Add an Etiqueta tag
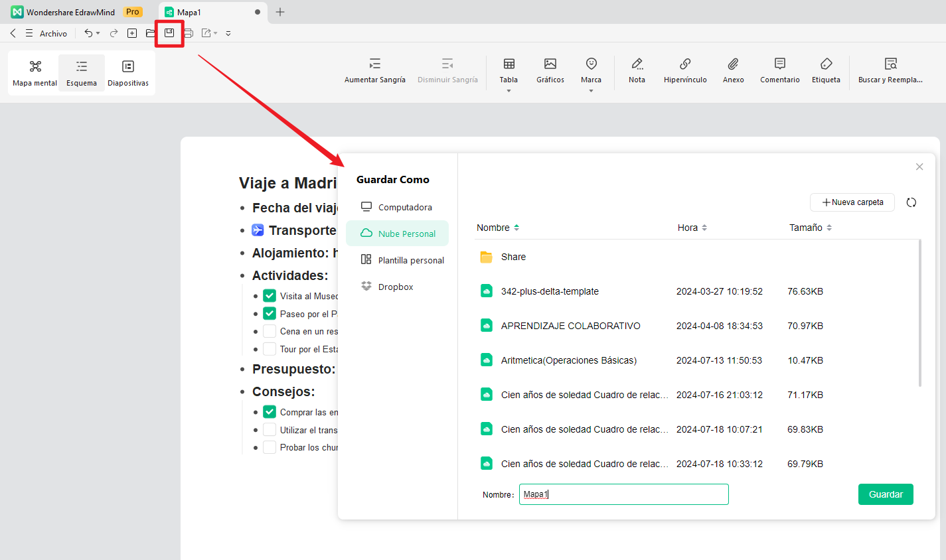Screen dimensions: 946x560 [826, 71]
